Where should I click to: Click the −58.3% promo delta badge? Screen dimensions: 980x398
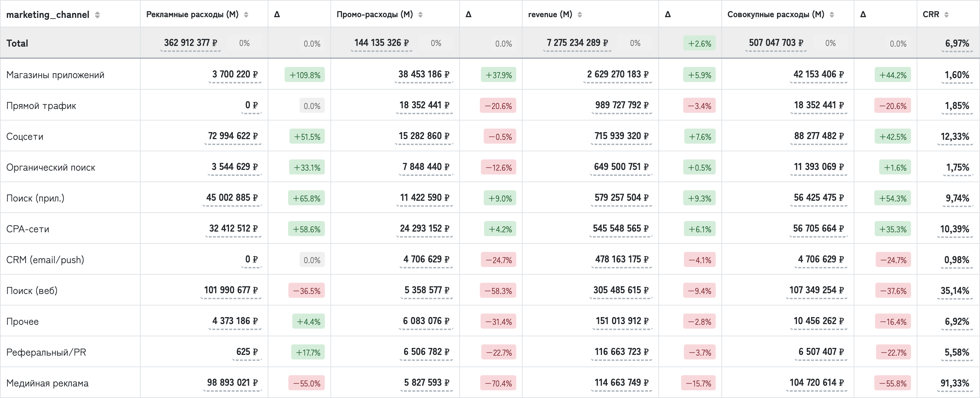tap(498, 291)
